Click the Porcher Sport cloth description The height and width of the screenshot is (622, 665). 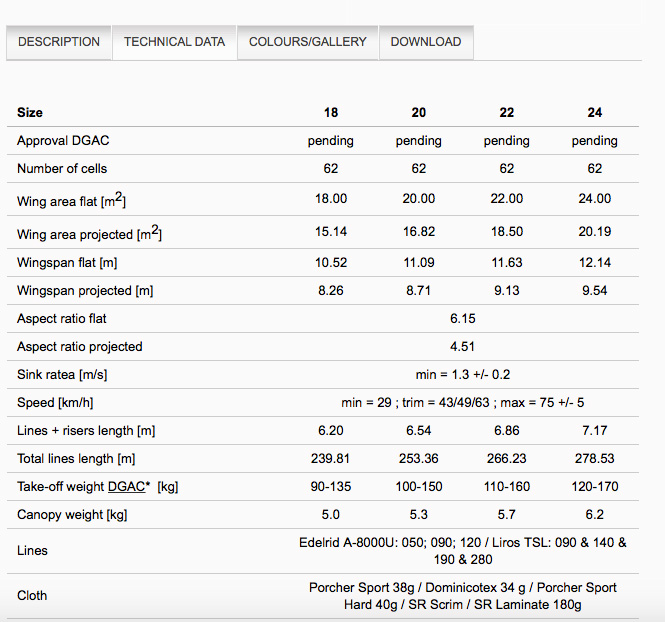coord(463,596)
